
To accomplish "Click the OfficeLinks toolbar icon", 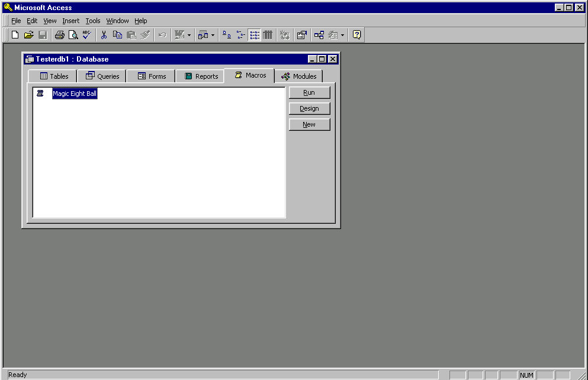I will [179, 35].
